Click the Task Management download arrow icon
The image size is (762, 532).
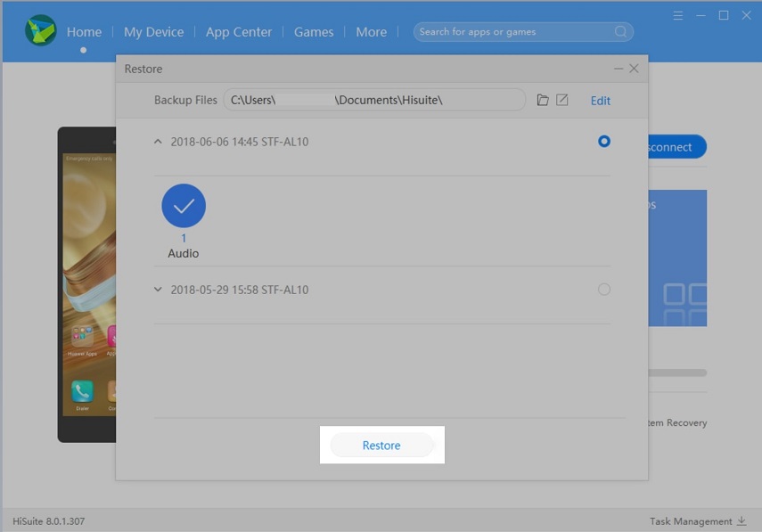(742, 520)
